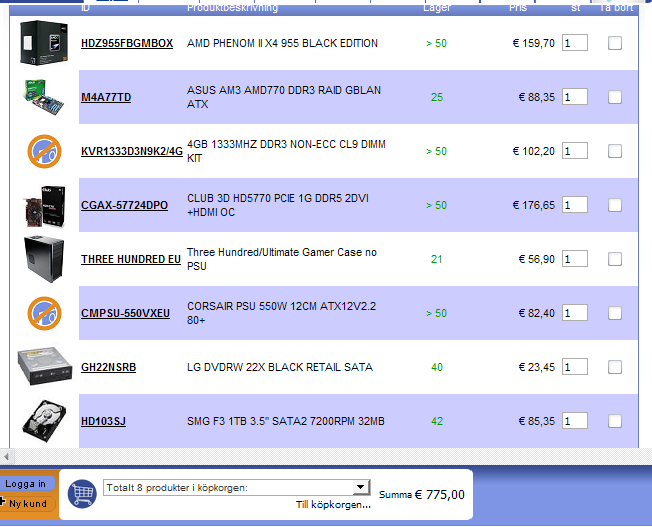The width and height of the screenshot is (652, 527).
Task: Check the remove box for the €56,90 case
Action: (x=615, y=259)
